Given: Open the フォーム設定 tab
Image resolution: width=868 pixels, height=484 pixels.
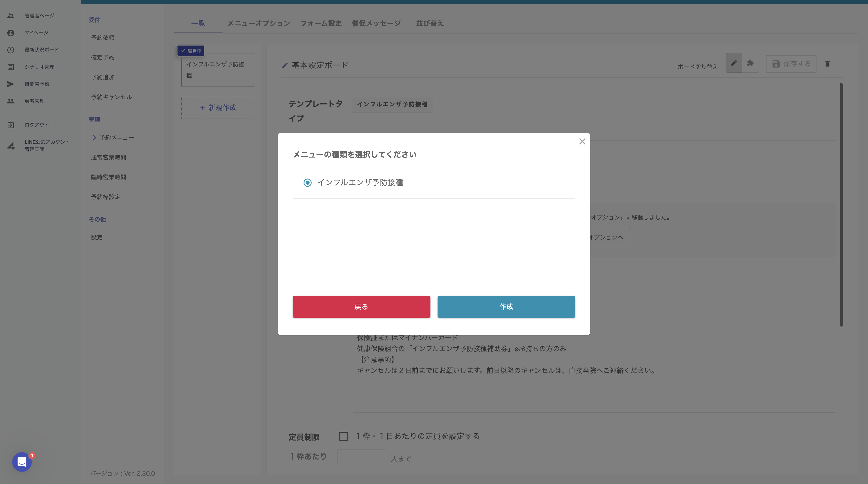Looking at the screenshot, I should point(321,23).
